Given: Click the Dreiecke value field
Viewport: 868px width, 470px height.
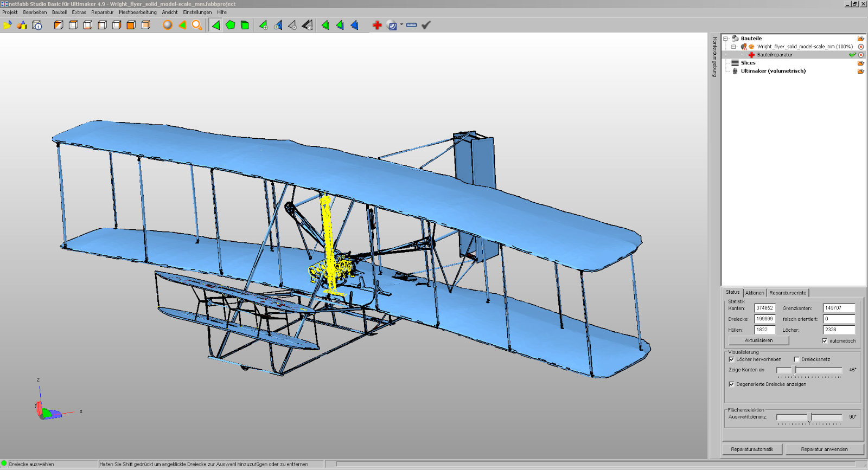Looking at the screenshot, I should click(x=765, y=319).
